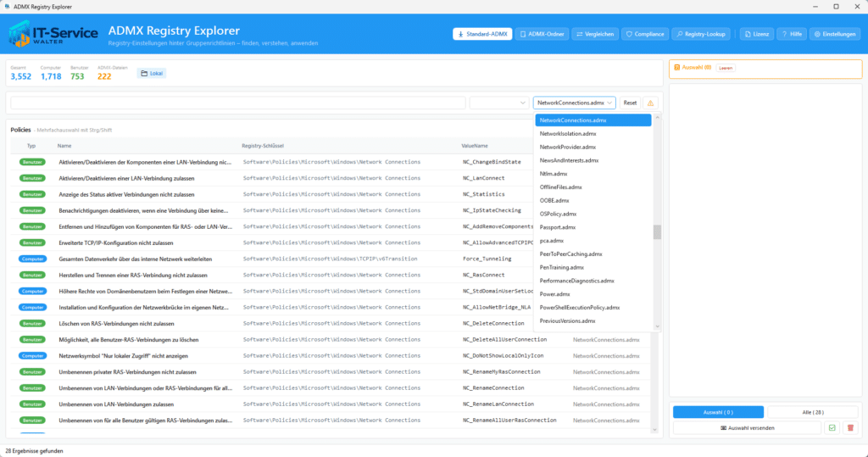This screenshot has height=457, width=868.
Task: Select OSPolicy.admx in dropdown
Action: click(x=593, y=214)
